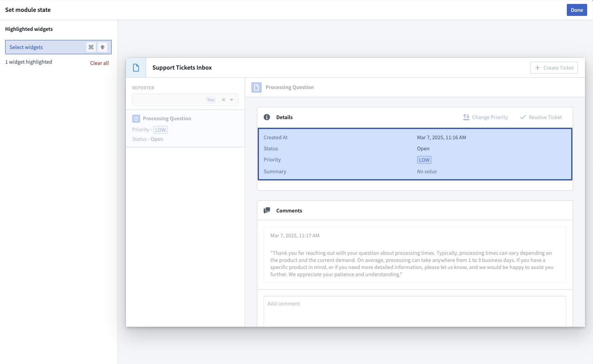593x364 pixels.
Task: Click the Select widgets field
Action: [58, 47]
